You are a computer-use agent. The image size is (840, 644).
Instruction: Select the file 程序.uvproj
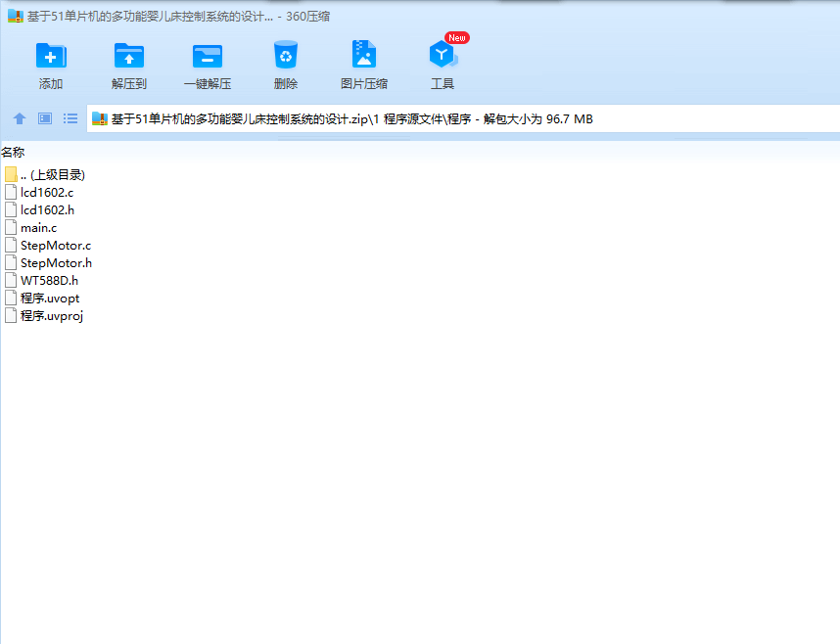44,315
